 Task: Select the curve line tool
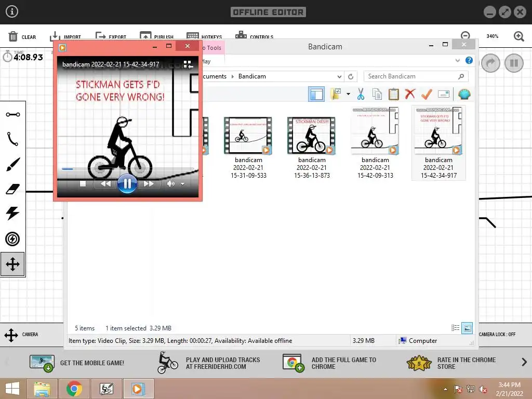(x=13, y=139)
